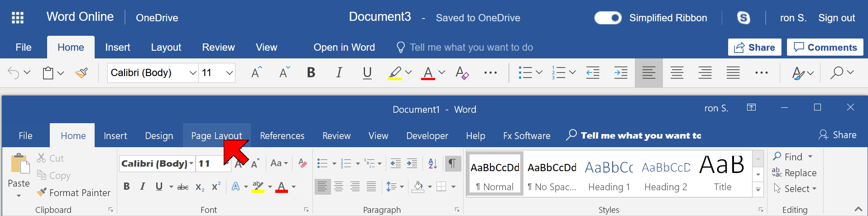Click Decrease Indent in Word Online

pyautogui.click(x=593, y=72)
